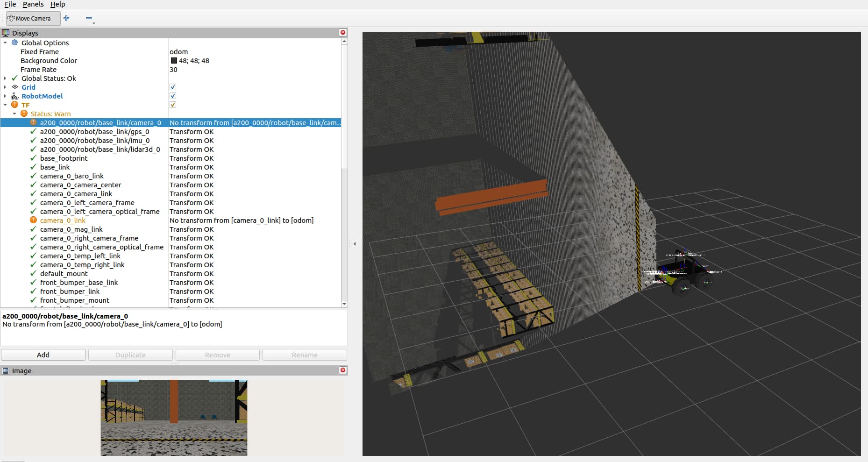This screenshot has height=462, width=868.
Task: Click the Global Options gear icon
Action: pyautogui.click(x=15, y=43)
